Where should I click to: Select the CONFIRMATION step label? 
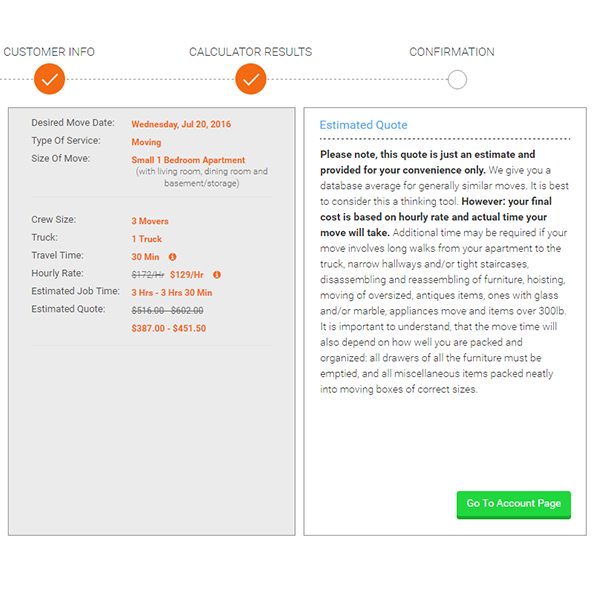(451, 52)
